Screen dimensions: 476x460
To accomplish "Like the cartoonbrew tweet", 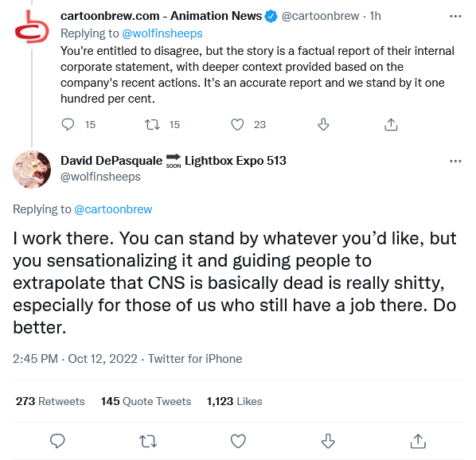I will click(237, 124).
